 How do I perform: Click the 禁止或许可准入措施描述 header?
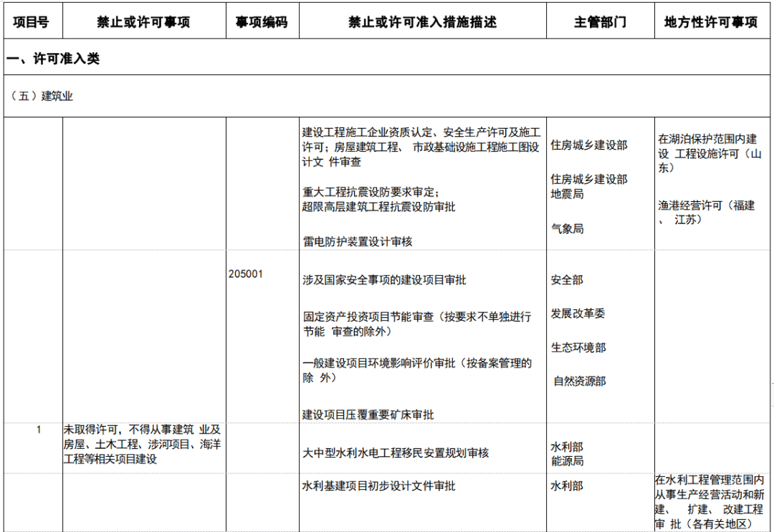[424, 21]
